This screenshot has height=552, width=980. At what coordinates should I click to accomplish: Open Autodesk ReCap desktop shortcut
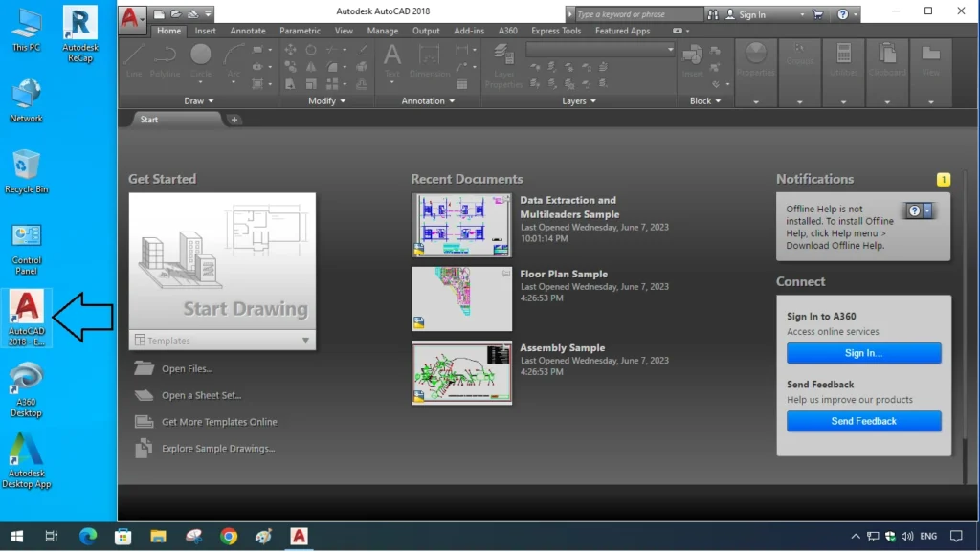(x=80, y=33)
